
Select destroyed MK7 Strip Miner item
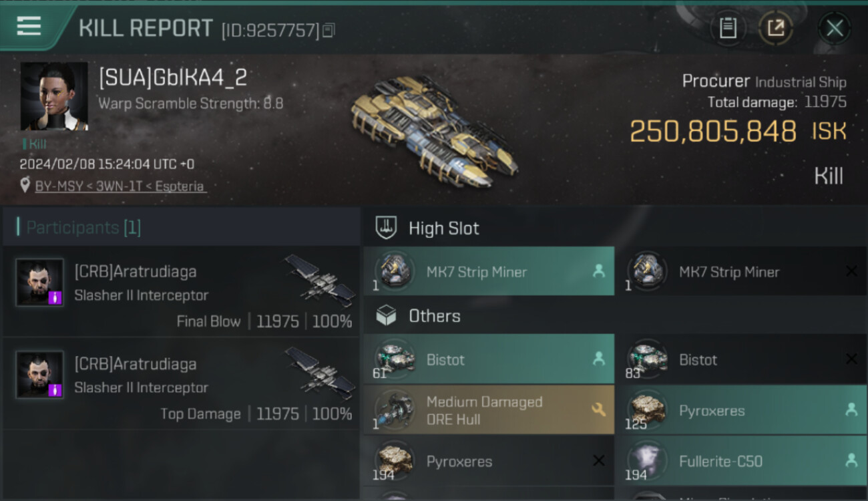tap(741, 271)
